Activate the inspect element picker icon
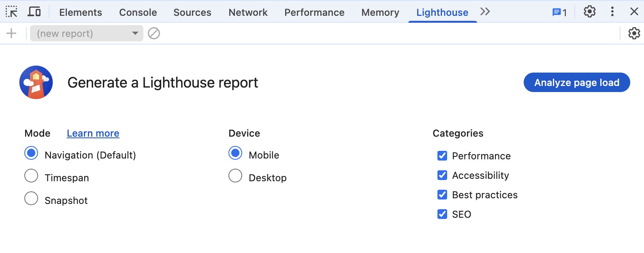Image resolution: width=644 pixels, height=253 pixels. (x=11, y=12)
